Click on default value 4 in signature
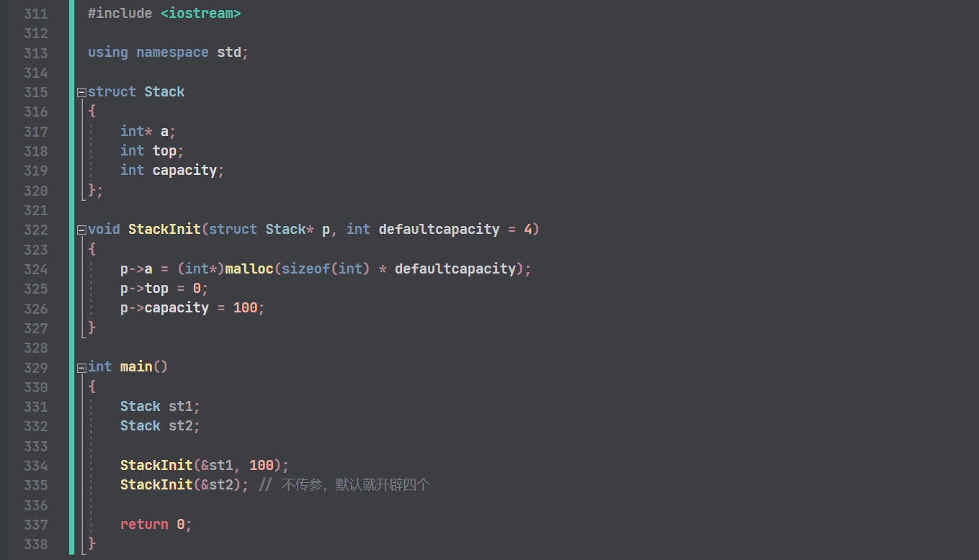Screen dimensions: 979x560 coord(527,229)
